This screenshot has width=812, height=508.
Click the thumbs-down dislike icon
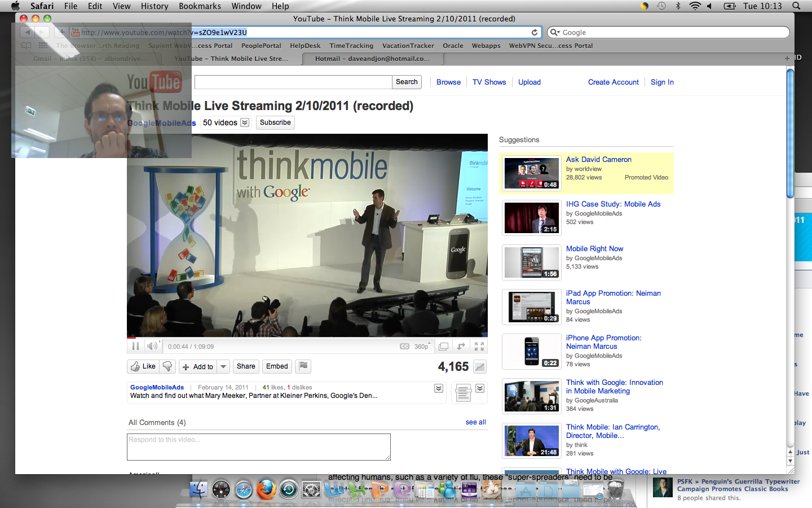pos(167,366)
